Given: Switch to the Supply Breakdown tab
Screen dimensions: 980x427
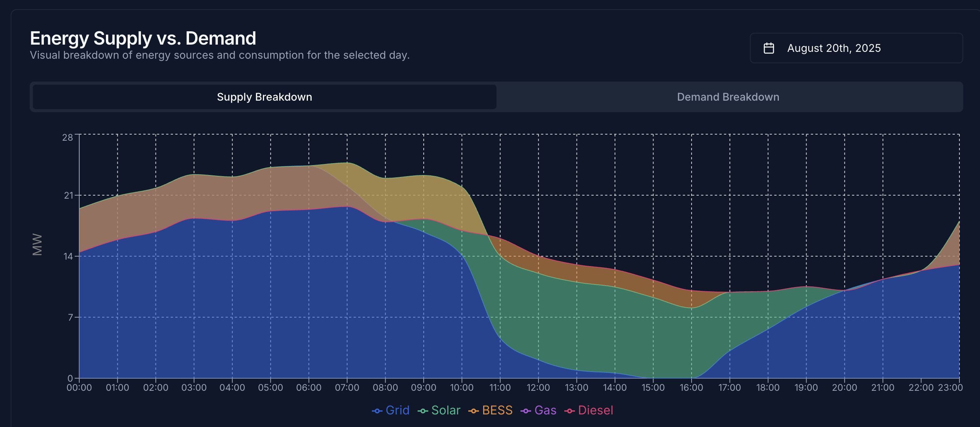Looking at the screenshot, I should [x=264, y=97].
